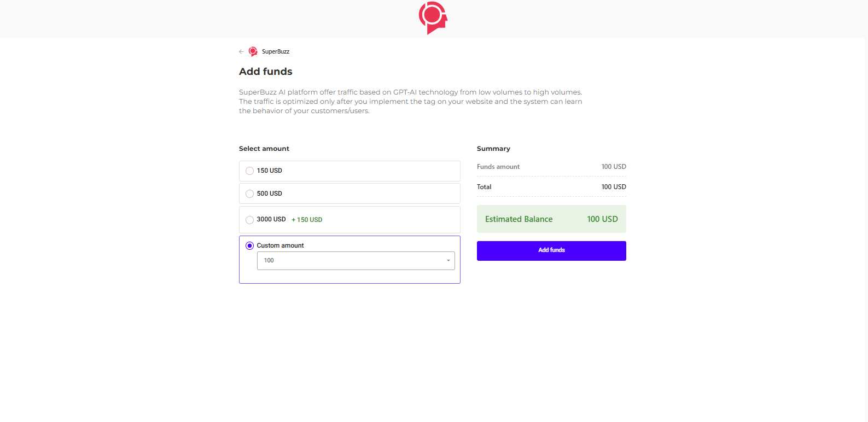Viewport: 868px width, 422px height.
Task: Click the Custom amount label text
Action: pos(280,245)
